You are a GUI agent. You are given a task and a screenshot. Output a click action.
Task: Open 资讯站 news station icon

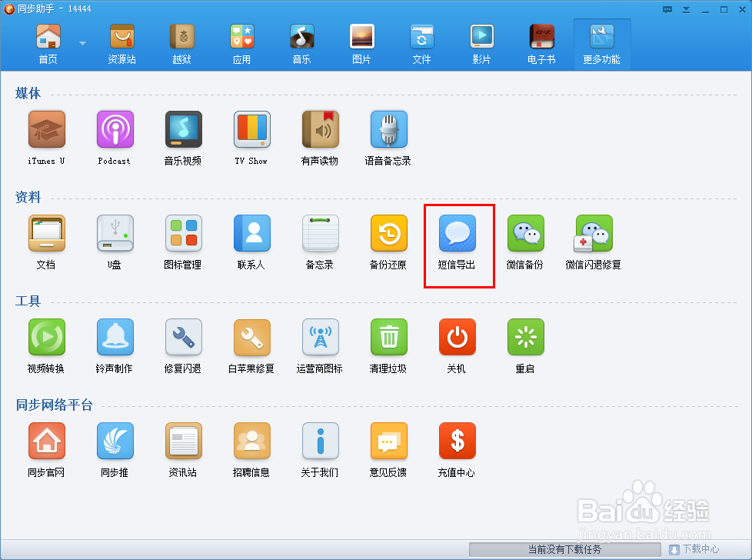click(183, 441)
